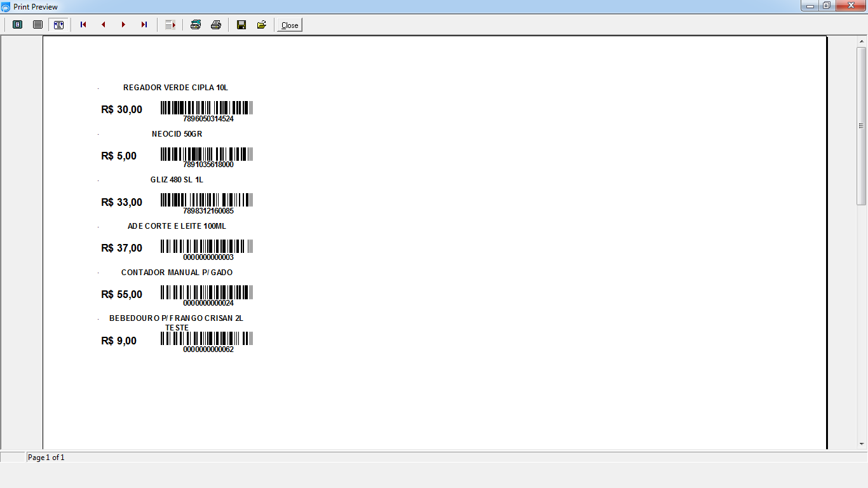Switch to whole page zoom view
The height and width of the screenshot is (488, 868).
[18, 25]
